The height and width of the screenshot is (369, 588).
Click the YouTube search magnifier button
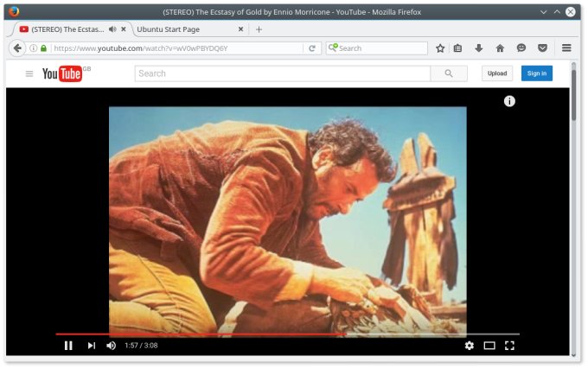pyautogui.click(x=449, y=73)
